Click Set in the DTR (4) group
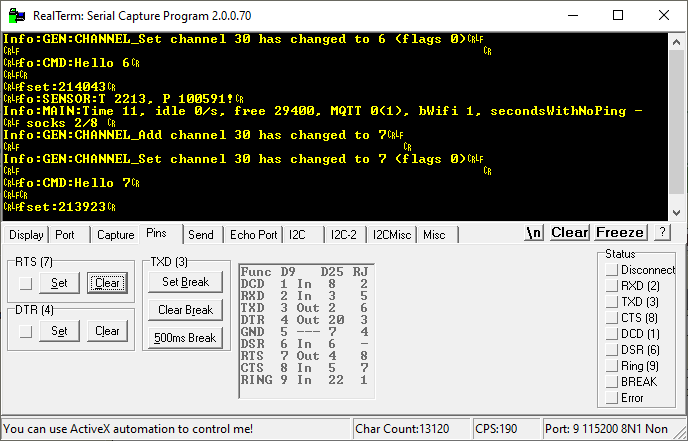Screen dimensions: 688x441 pos(59,331)
